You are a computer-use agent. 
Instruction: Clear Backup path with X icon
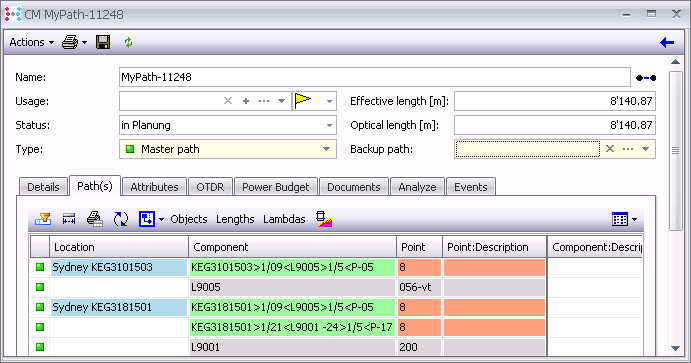click(x=610, y=149)
